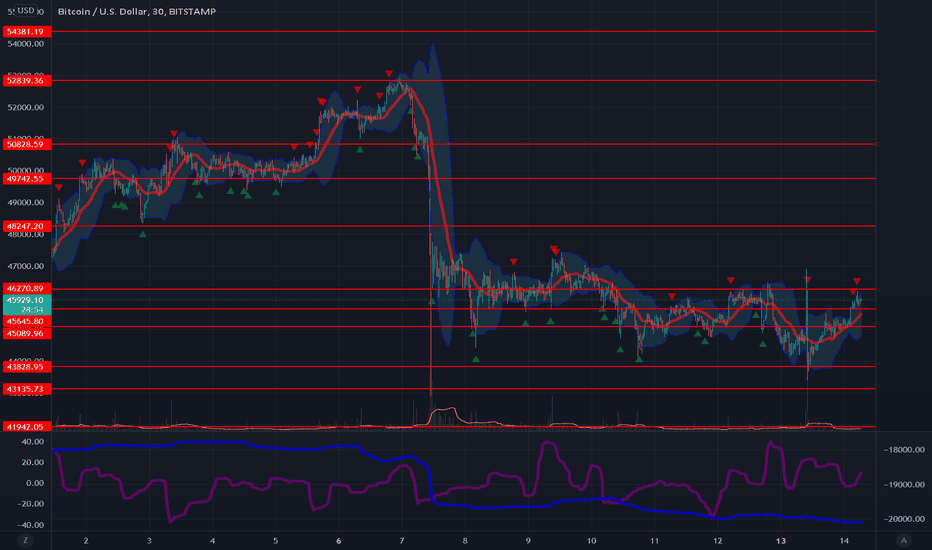Image resolution: width=932 pixels, height=550 pixels.
Task: Click date label 14 on time axis
Action: click(x=844, y=540)
